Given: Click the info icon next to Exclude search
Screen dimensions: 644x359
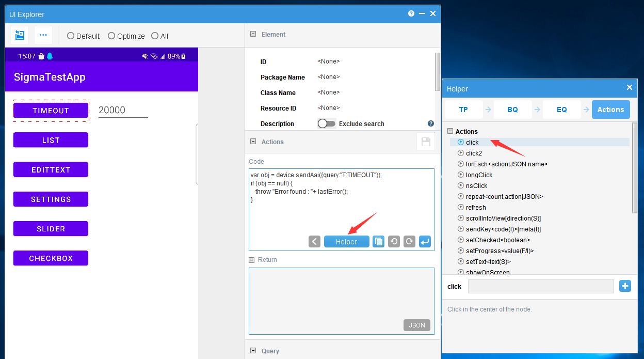Looking at the screenshot, I should pos(431,123).
